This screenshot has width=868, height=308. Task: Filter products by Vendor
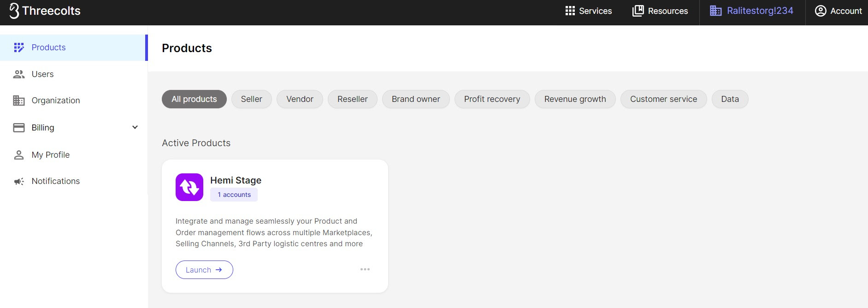[x=300, y=99]
